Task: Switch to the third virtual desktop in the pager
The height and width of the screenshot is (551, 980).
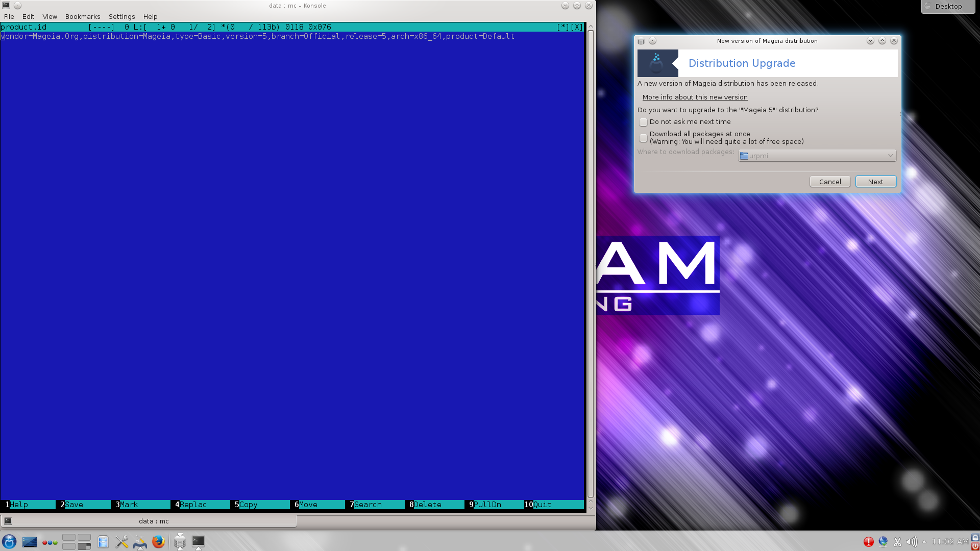Action: 69,546
